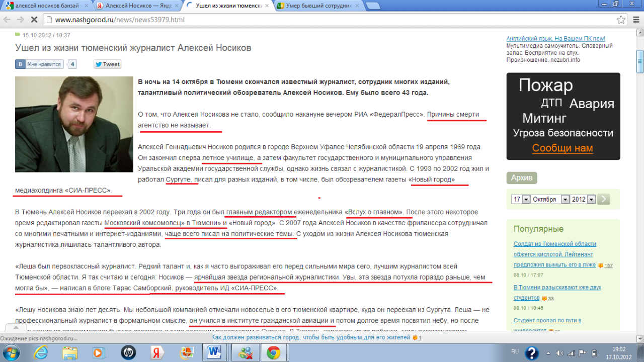Open the volume control in tray

click(559, 353)
